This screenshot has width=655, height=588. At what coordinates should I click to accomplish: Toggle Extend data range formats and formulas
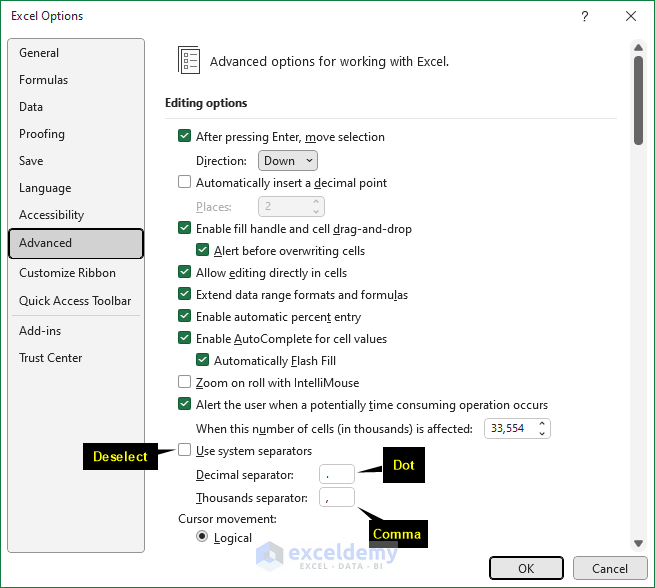pos(184,294)
